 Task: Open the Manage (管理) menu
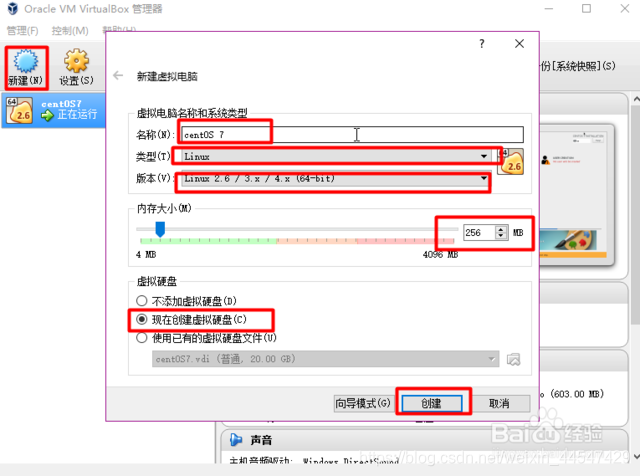[22, 31]
